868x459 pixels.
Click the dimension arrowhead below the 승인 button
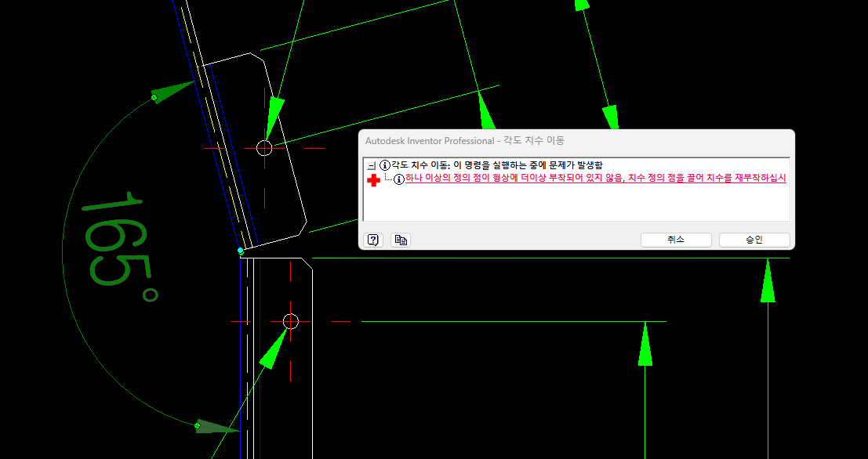tap(768, 280)
